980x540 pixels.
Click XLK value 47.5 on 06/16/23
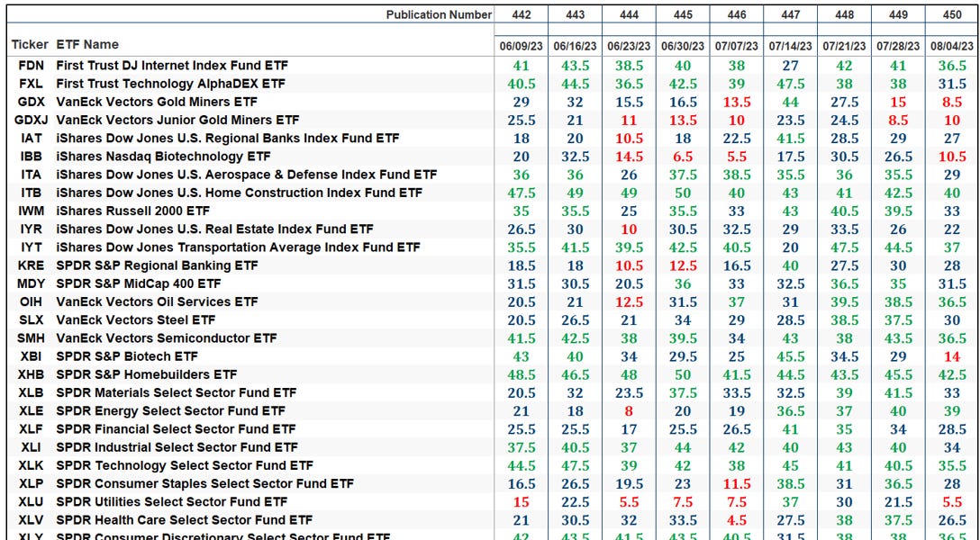(575, 465)
